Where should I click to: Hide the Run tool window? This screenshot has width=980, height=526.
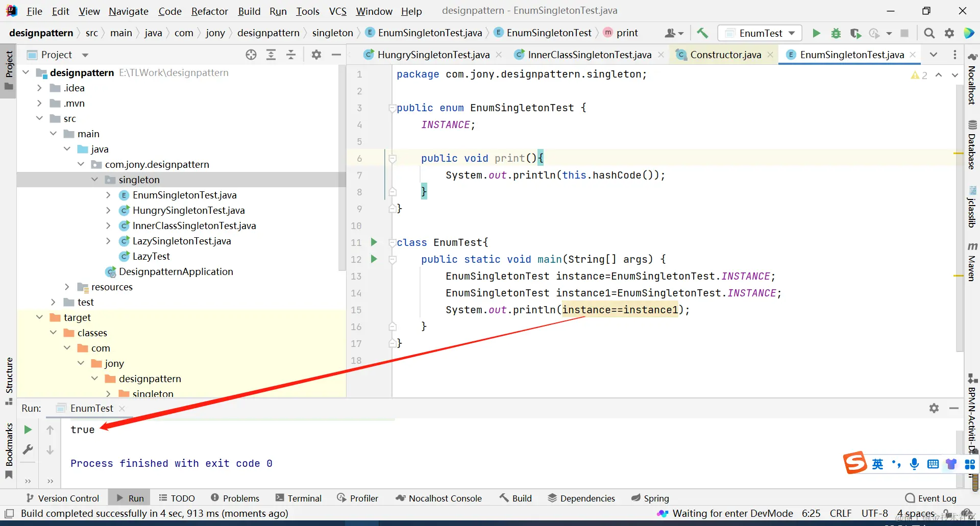[x=954, y=408]
